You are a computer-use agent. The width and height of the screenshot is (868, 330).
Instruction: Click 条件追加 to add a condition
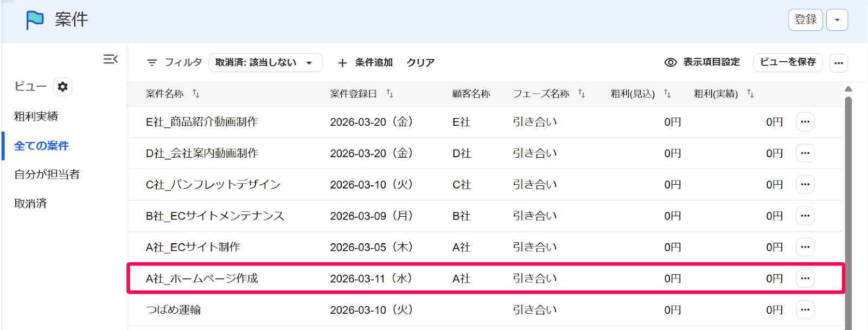374,63
